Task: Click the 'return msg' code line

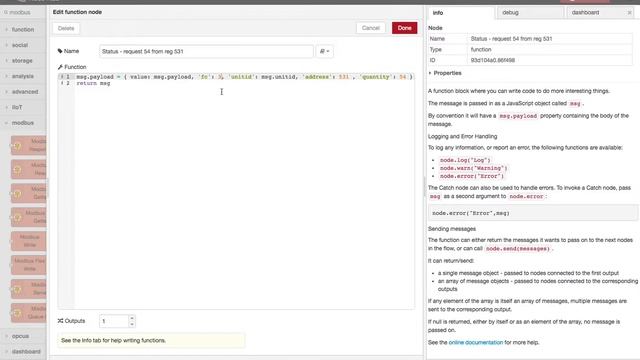Action: pyautogui.click(x=93, y=83)
